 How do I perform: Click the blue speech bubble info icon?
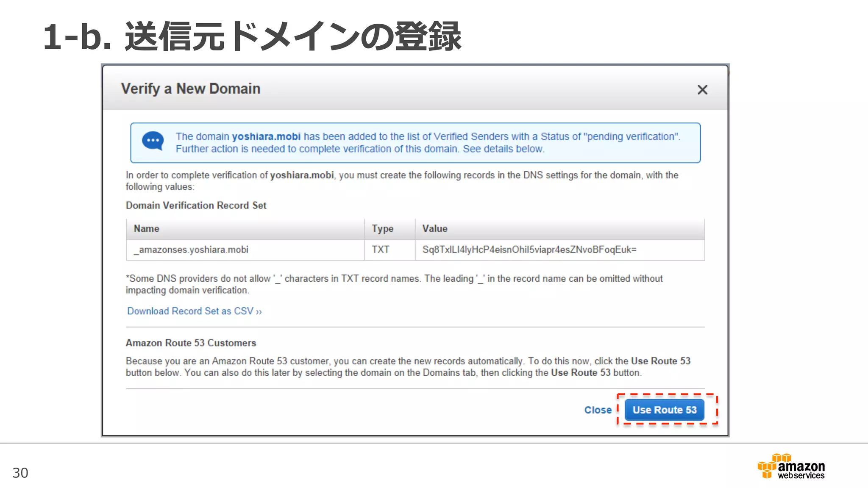(153, 141)
